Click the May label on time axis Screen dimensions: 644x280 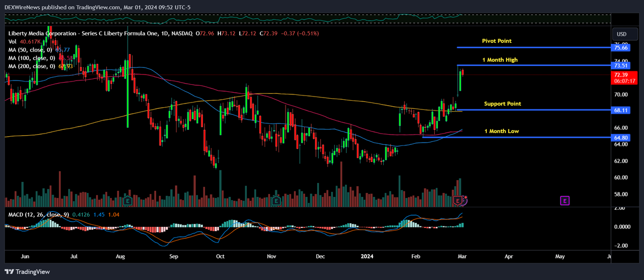pos(560,257)
